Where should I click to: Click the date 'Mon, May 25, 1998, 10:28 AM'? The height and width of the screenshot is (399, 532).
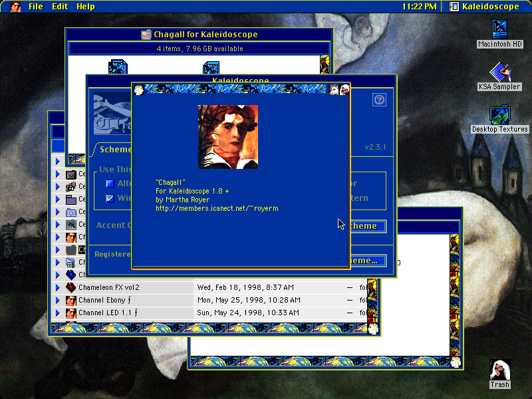tap(249, 301)
